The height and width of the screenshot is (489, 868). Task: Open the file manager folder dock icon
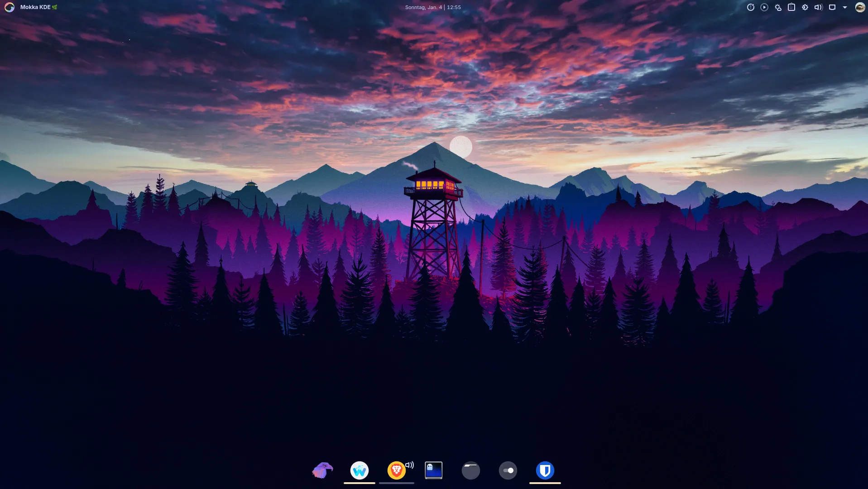[x=470, y=470]
